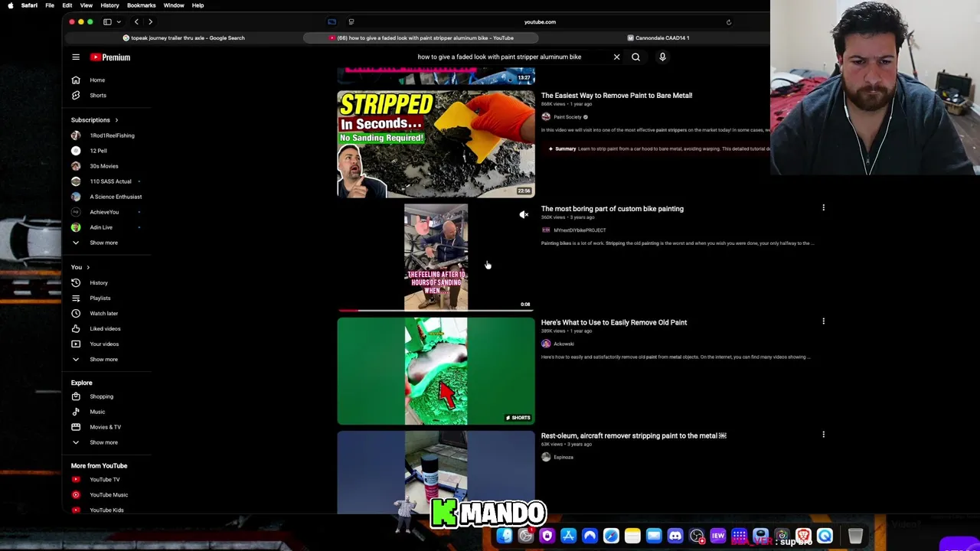Toggle Safari sidebar button
The height and width of the screenshot is (551, 980).
tap(107, 21)
